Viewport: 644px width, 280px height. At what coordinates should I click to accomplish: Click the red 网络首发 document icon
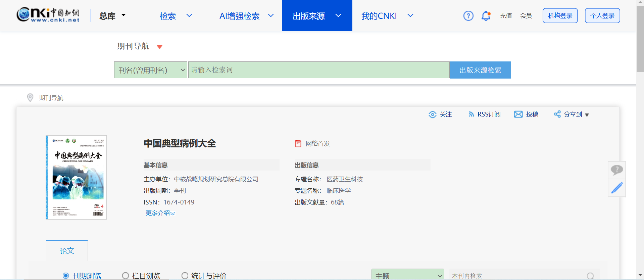[x=298, y=144]
